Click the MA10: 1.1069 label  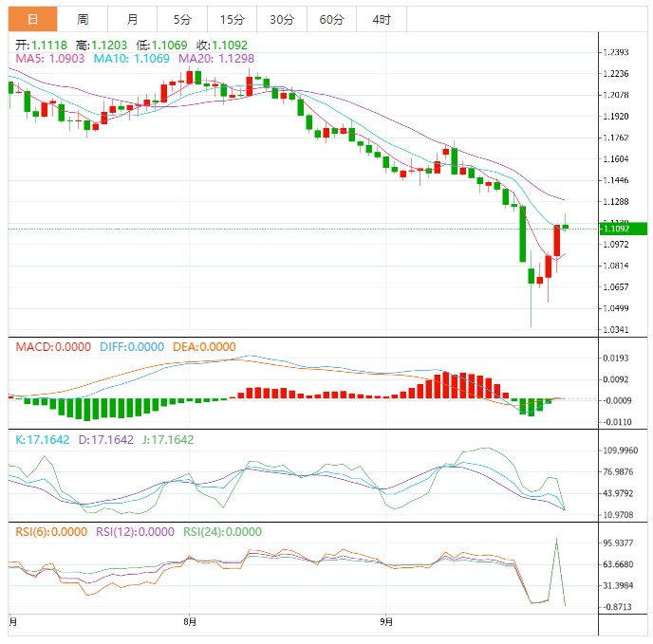[x=132, y=59]
